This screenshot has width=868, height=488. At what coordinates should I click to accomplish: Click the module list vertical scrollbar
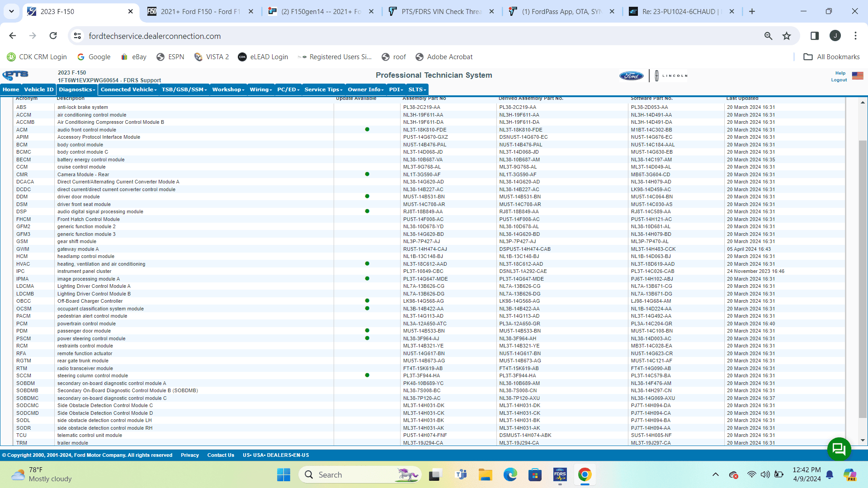pos(863,271)
